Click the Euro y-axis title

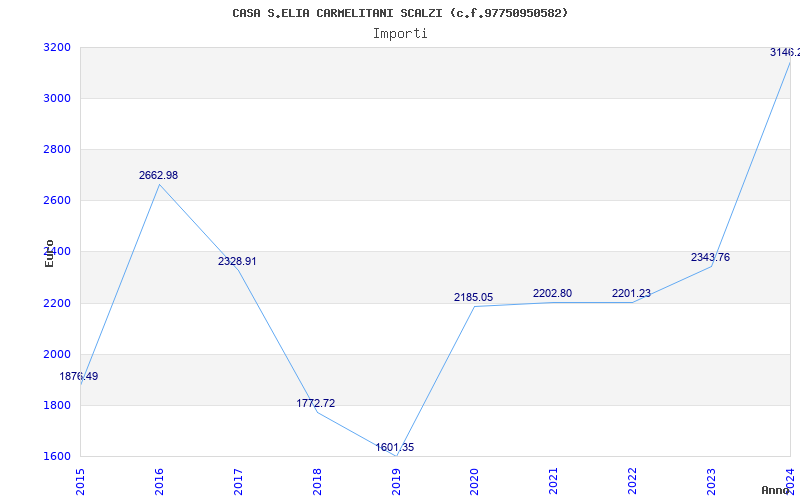pos(49,253)
